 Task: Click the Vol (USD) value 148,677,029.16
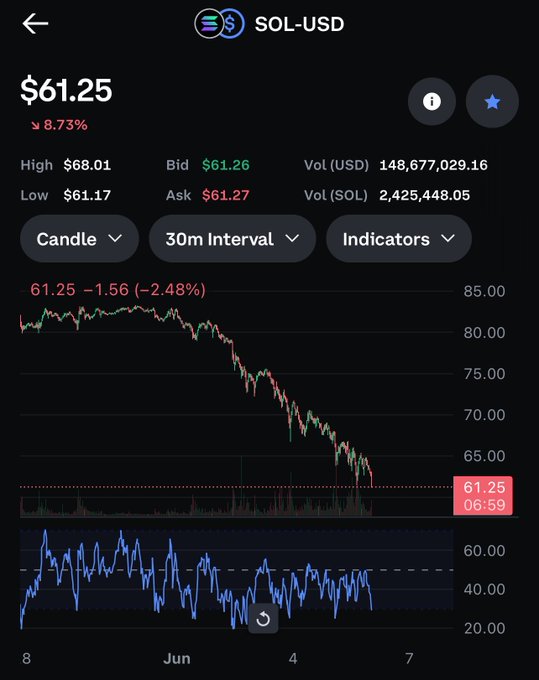(434, 165)
